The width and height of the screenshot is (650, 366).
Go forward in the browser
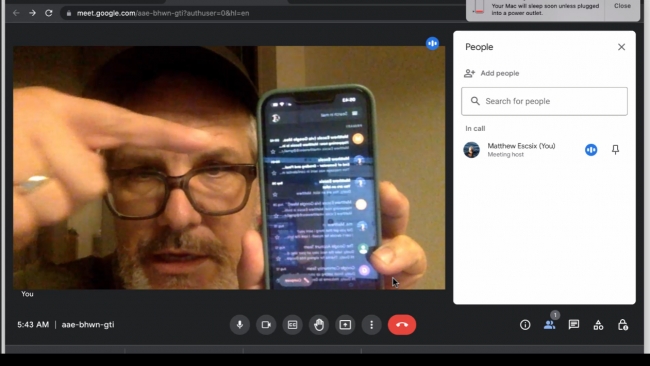click(32, 13)
